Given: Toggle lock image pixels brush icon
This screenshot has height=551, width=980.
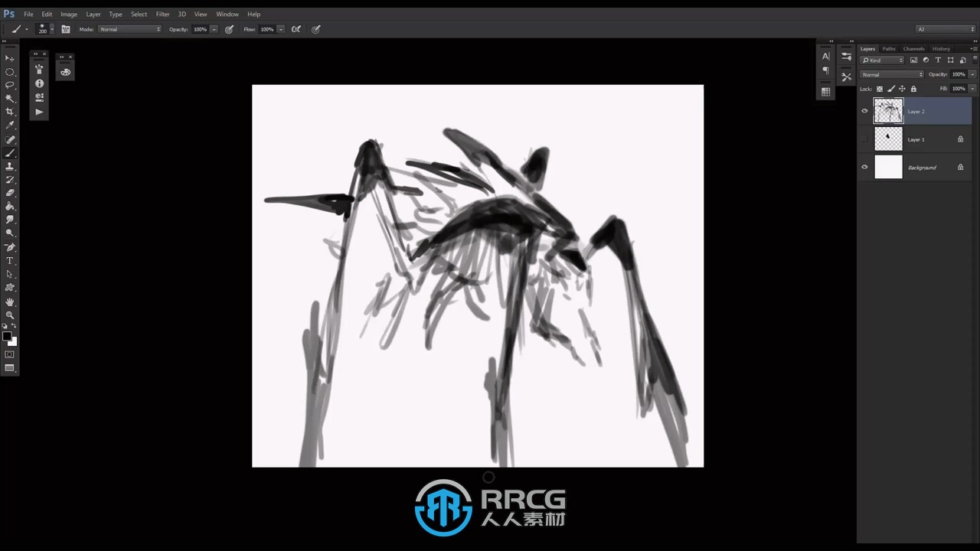Looking at the screenshot, I should click(x=891, y=89).
